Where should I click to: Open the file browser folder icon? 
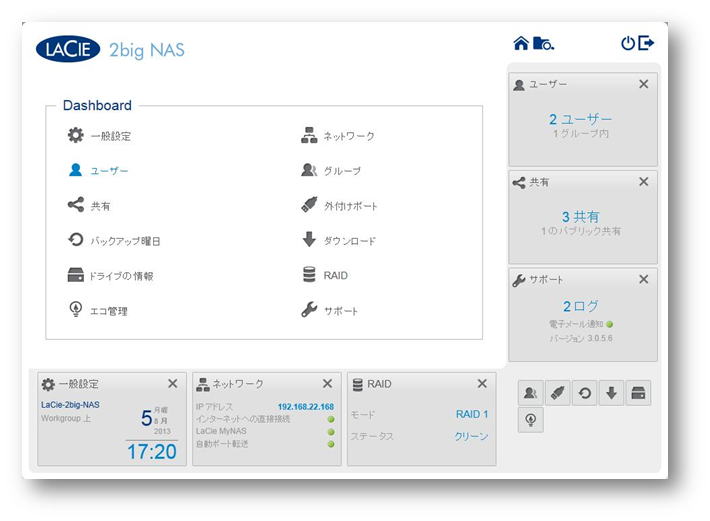pos(543,43)
